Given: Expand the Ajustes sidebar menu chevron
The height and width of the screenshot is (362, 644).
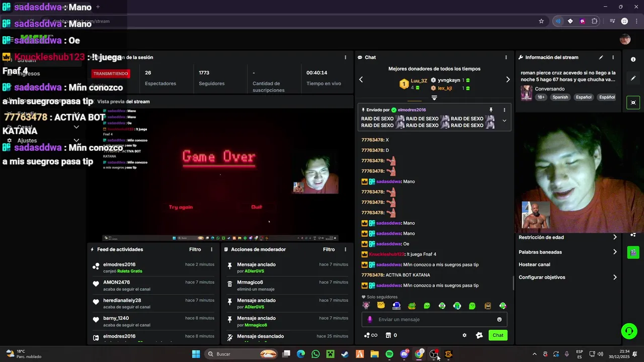Looking at the screenshot, I should click(x=76, y=141).
